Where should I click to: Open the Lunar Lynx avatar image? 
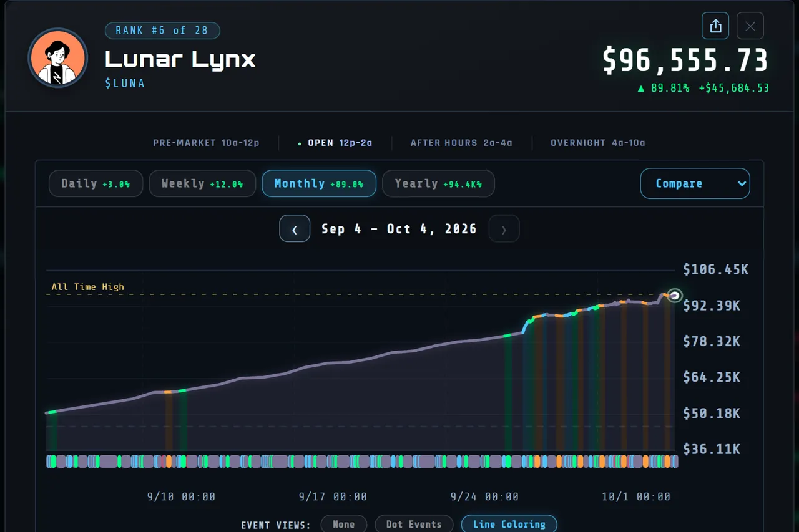(57, 58)
